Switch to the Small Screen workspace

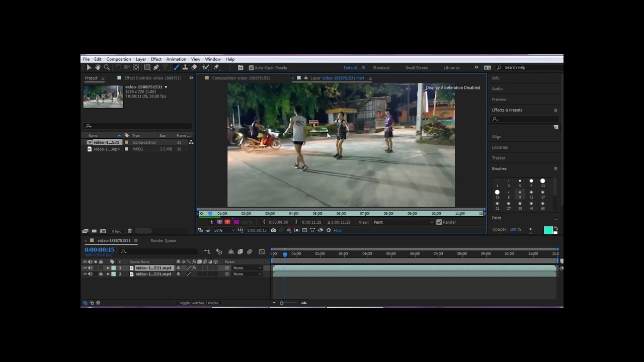[417, 68]
